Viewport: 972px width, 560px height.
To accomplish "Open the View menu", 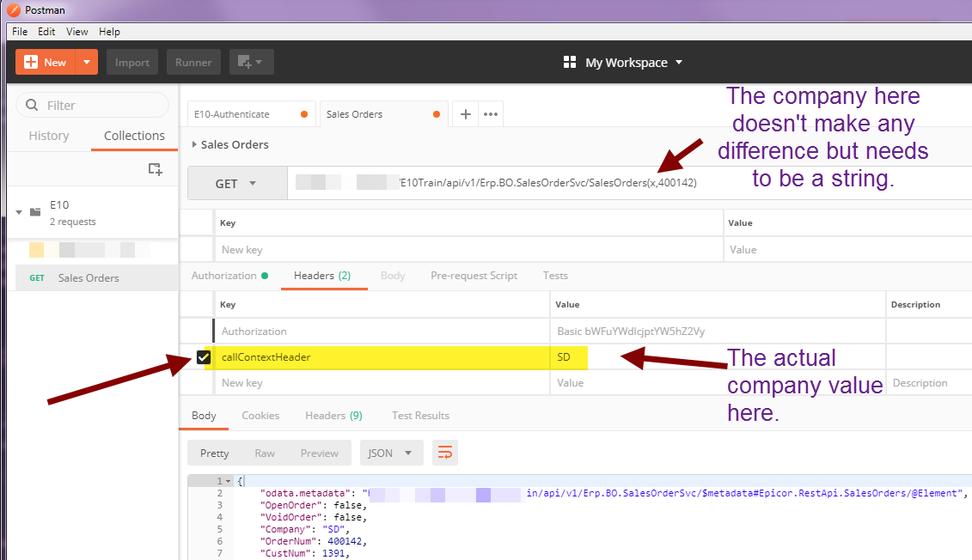I will click(x=76, y=32).
